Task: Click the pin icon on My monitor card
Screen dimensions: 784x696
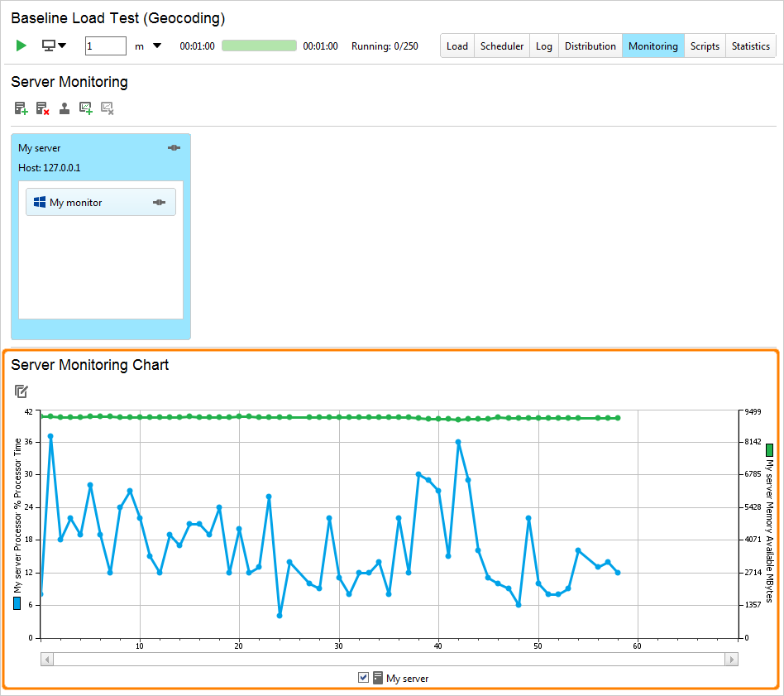Action: 159,201
